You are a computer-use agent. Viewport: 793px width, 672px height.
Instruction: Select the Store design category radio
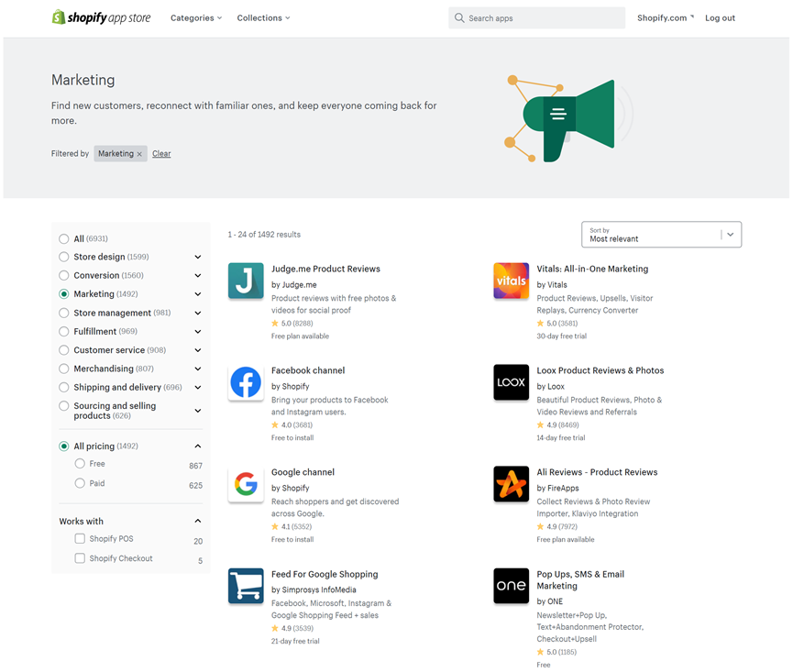click(x=64, y=257)
